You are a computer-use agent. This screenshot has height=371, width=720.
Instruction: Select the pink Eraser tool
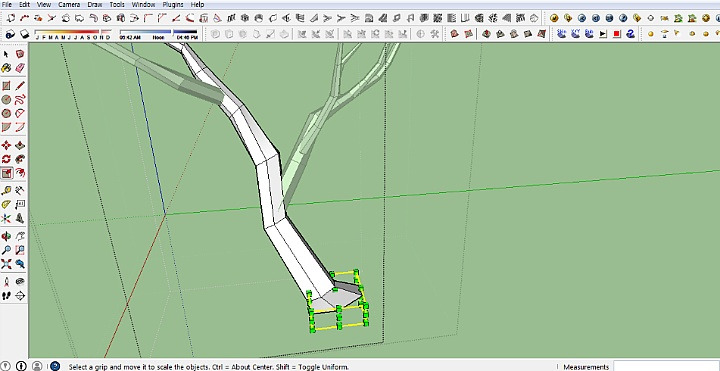(20, 68)
